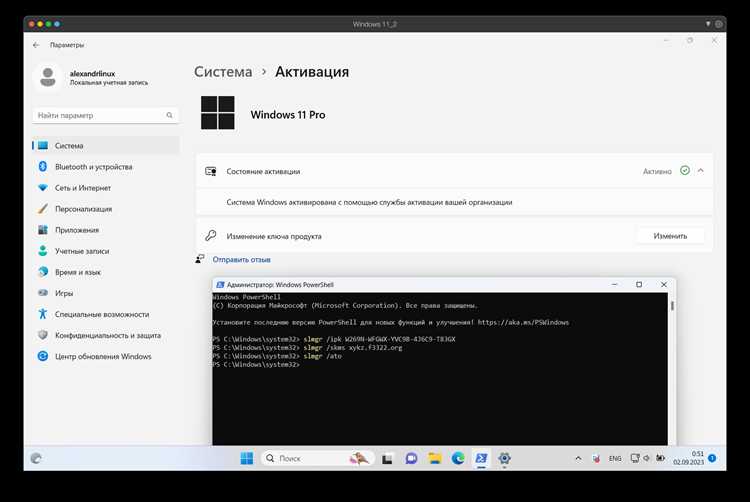The image size is (750, 502).
Task: Select 'Система' in the sidebar
Action: (x=106, y=145)
